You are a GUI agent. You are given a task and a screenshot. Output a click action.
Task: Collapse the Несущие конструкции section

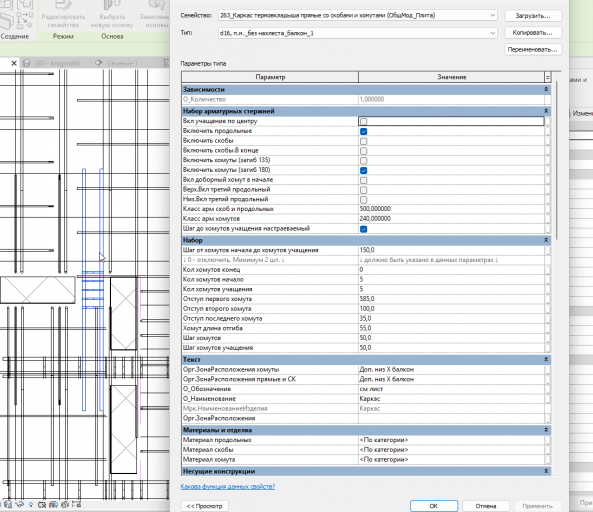click(546, 471)
